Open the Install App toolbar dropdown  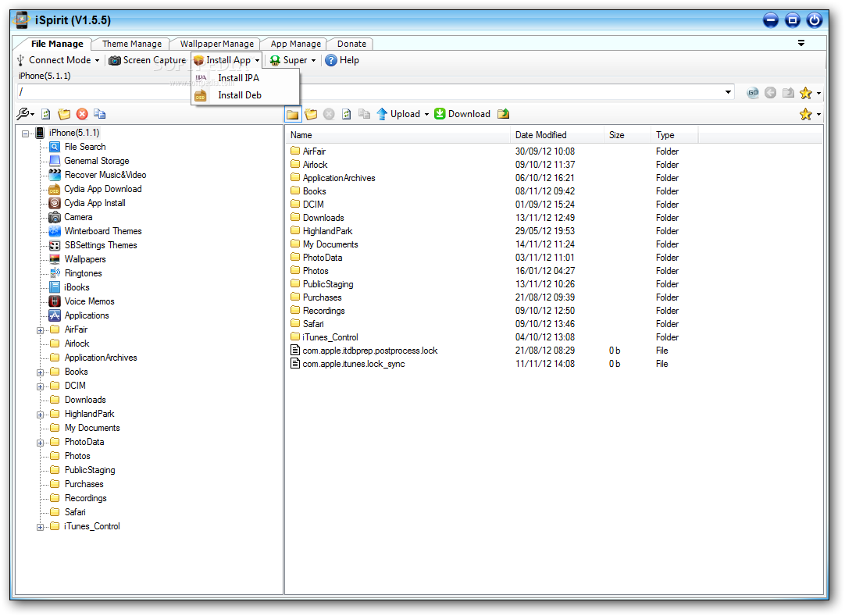(x=227, y=60)
